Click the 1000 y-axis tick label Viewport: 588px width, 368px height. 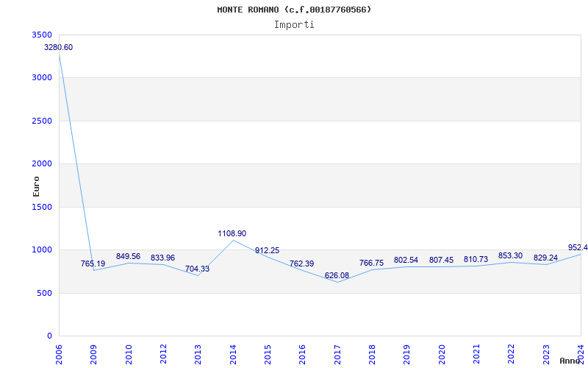tap(43, 250)
